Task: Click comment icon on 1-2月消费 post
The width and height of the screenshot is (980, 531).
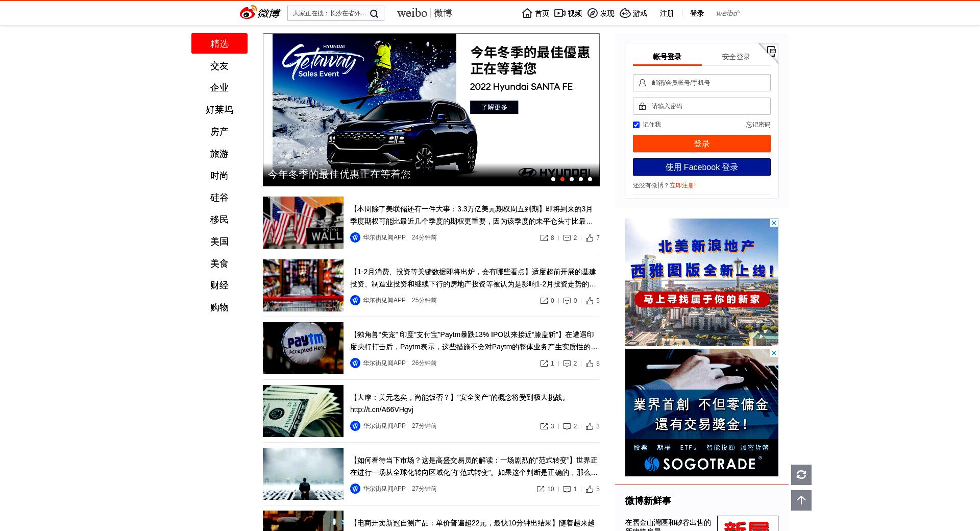Action: click(567, 301)
